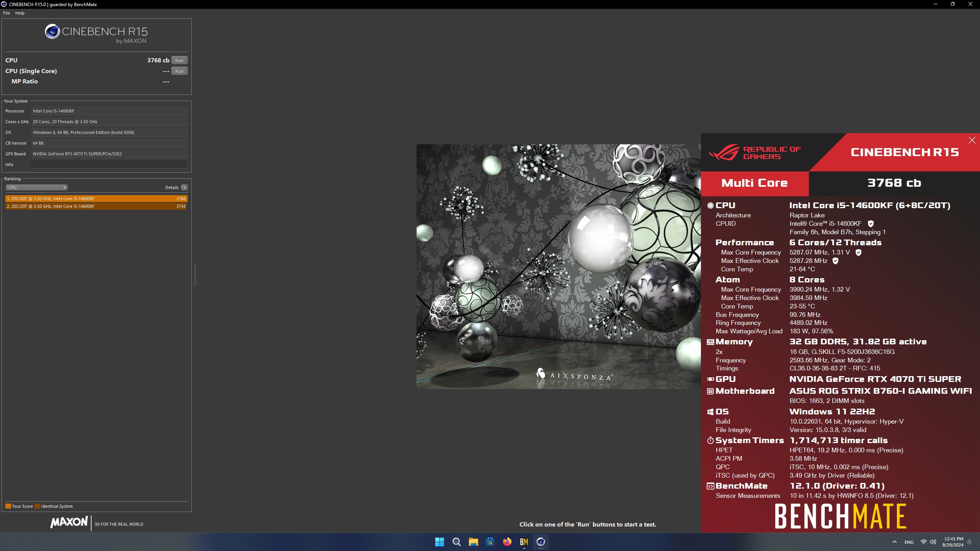Viewport: 980px width, 551px height.
Task: Click the Details arrow button in Ranking
Action: (x=185, y=187)
